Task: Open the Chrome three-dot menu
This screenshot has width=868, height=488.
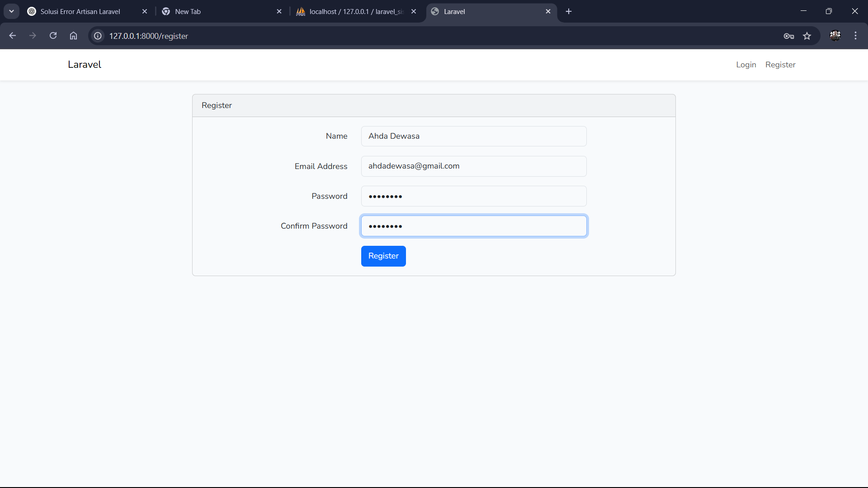Action: [x=855, y=36]
